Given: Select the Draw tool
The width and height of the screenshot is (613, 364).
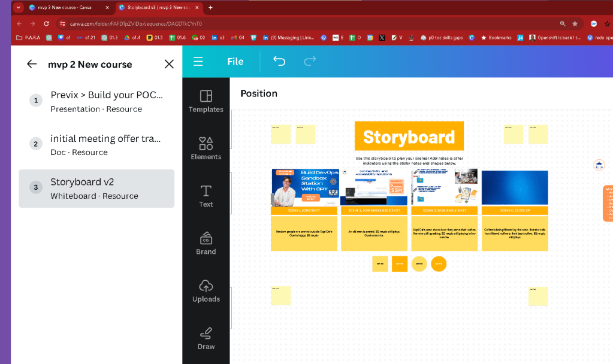Looking at the screenshot, I should [x=206, y=339].
